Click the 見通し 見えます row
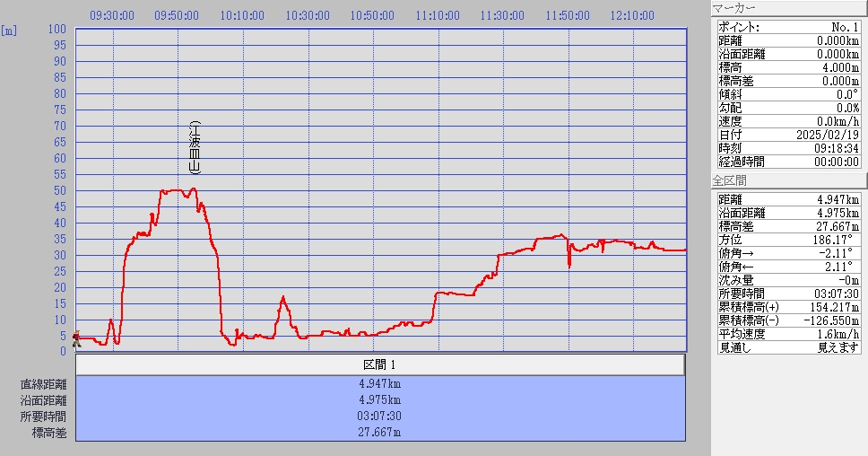 tap(788, 347)
